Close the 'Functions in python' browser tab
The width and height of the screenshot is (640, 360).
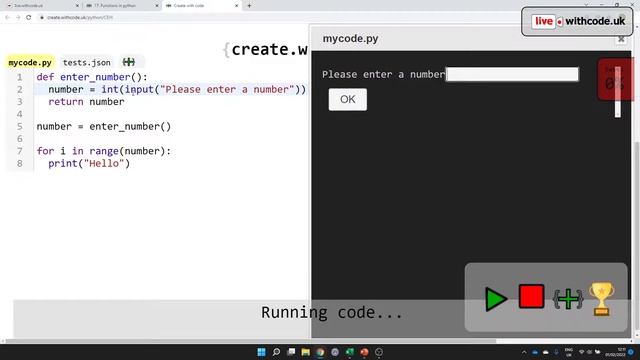point(157,6)
